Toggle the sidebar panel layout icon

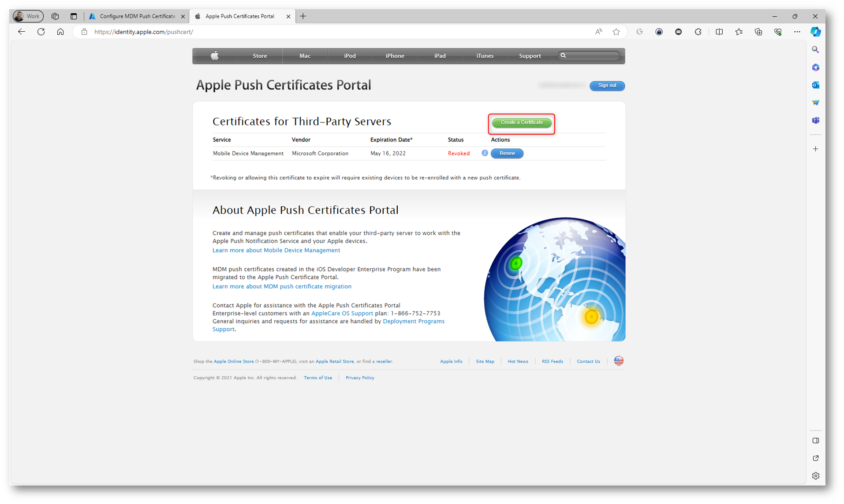coord(815,441)
